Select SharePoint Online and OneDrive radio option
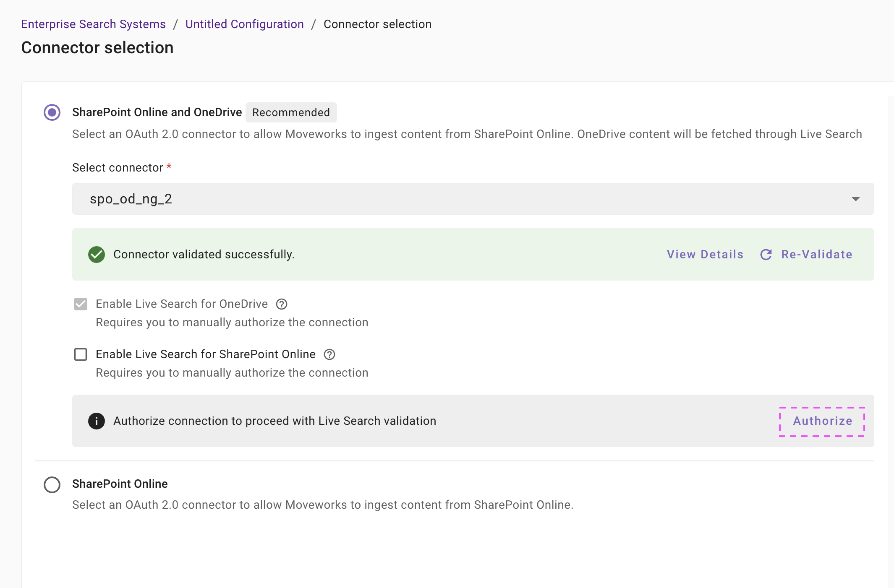The height and width of the screenshot is (588, 894). pos(52,112)
